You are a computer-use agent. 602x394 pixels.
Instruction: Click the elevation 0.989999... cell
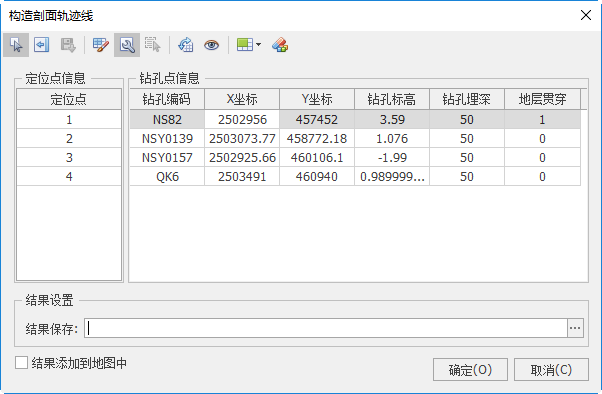click(392, 176)
